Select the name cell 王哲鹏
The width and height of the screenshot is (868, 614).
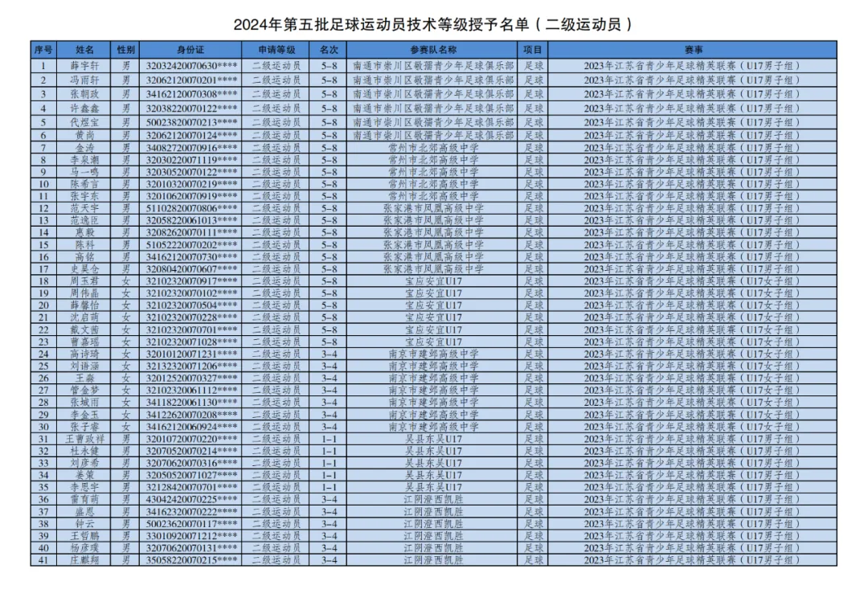pos(84,536)
